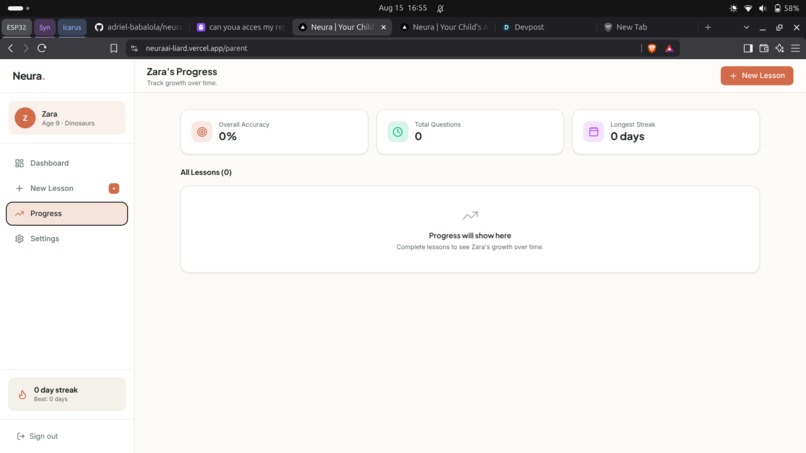Open site settings icon in address bar
The height and width of the screenshot is (453, 806).
click(134, 48)
